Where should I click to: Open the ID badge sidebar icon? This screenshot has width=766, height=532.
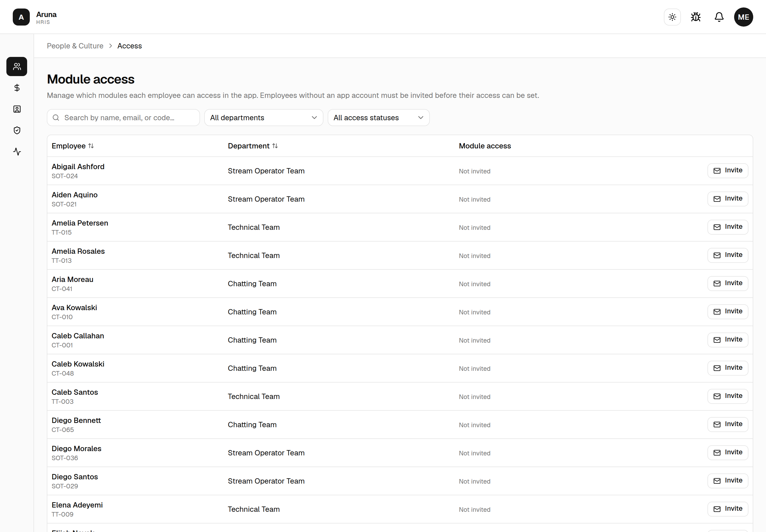(17, 109)
